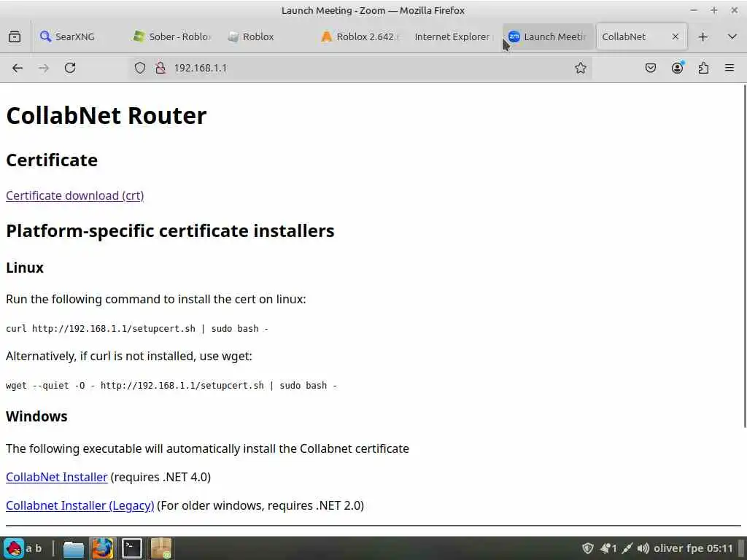Screen dimensions: 747x560
Task: Click the vertical page scrollbar
Action: [x=745, y=256]
